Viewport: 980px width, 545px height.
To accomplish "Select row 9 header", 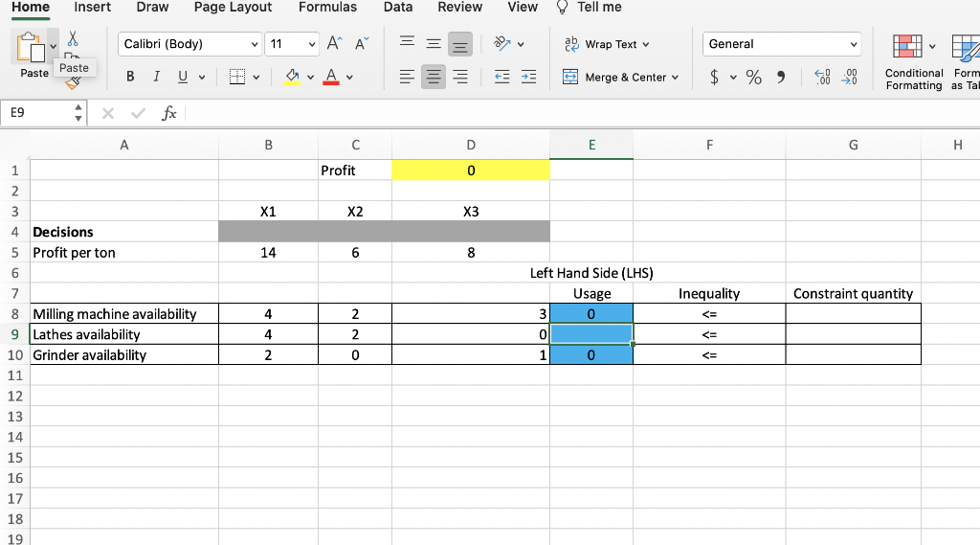I will click(x=15, y=334).
